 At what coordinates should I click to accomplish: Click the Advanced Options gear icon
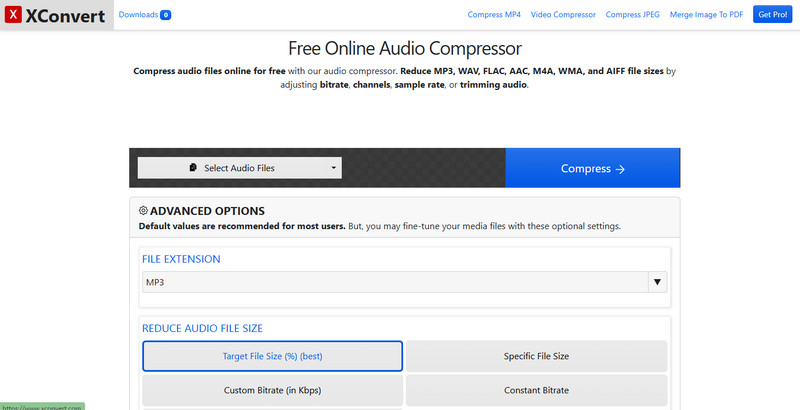click(143, 211)
